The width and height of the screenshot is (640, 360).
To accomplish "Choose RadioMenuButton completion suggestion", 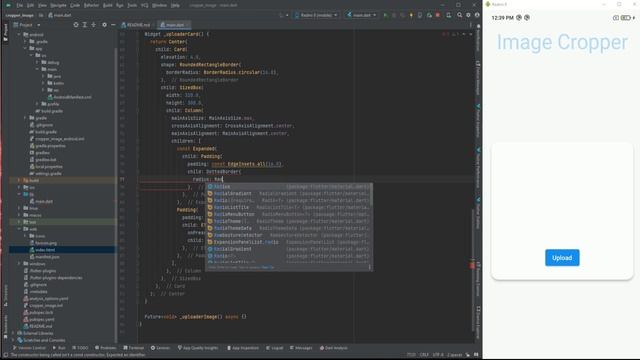I will pos(288,214).
